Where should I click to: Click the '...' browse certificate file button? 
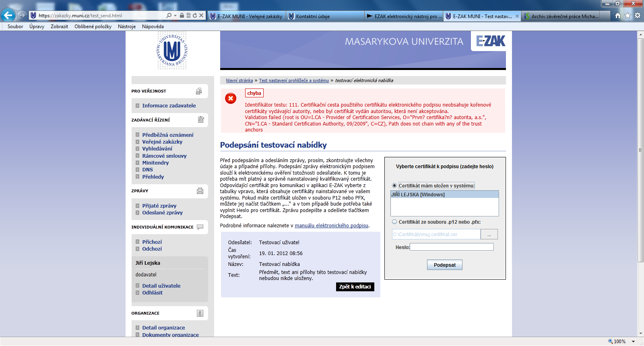pos(489,234)
